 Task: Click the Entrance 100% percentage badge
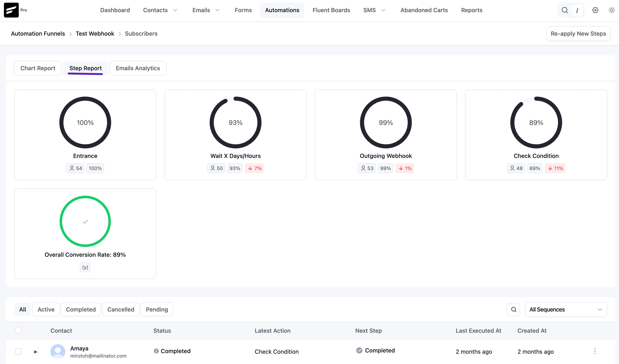95,168
